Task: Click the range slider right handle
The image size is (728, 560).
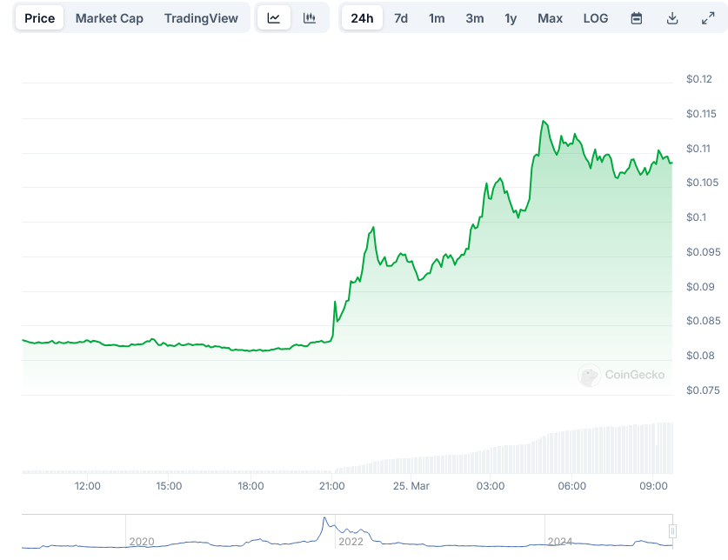Action: click(672, 531)
